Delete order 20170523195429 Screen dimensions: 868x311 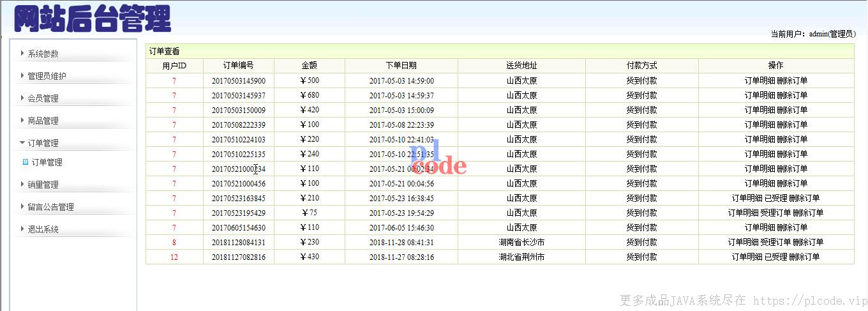(x=808, y=213)
